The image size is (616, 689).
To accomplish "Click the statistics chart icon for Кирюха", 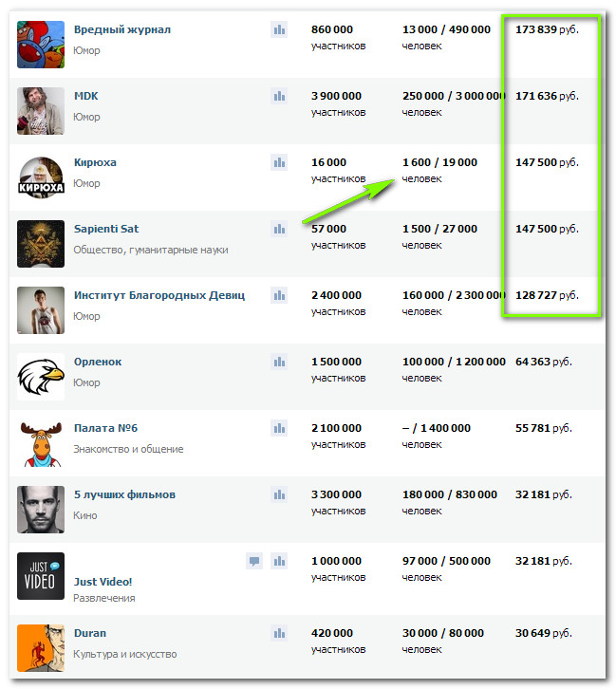I will point(279,162).
